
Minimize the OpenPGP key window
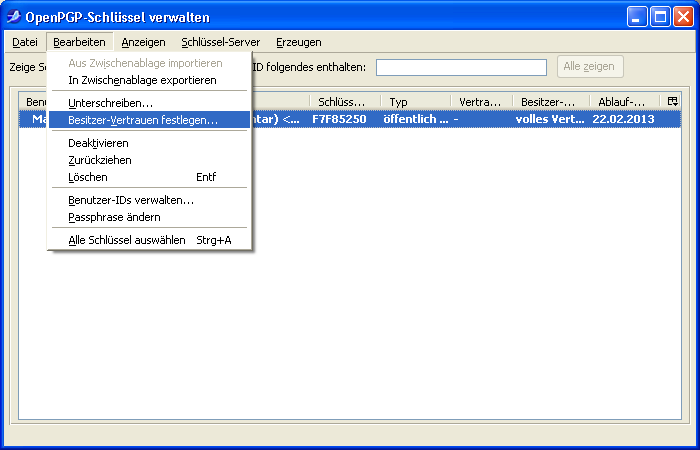[x=637, y=17]
